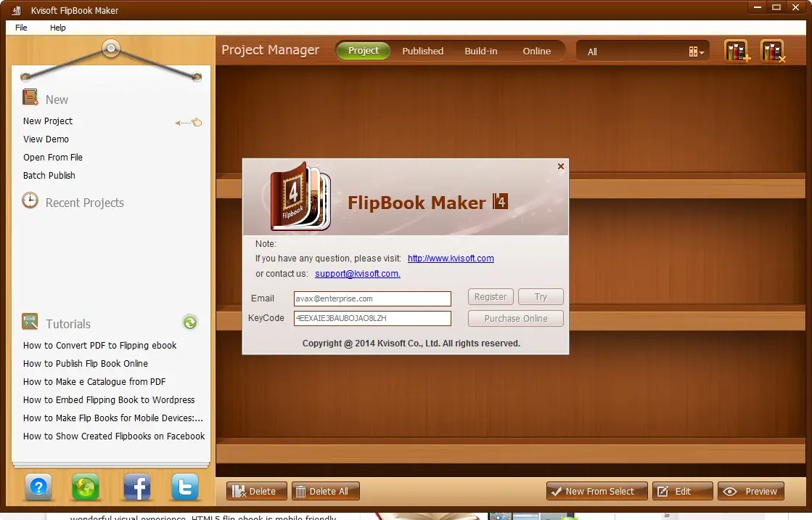Click the Delete All button
The width and height of the screenshot is (812, 520).
(325, 491)
